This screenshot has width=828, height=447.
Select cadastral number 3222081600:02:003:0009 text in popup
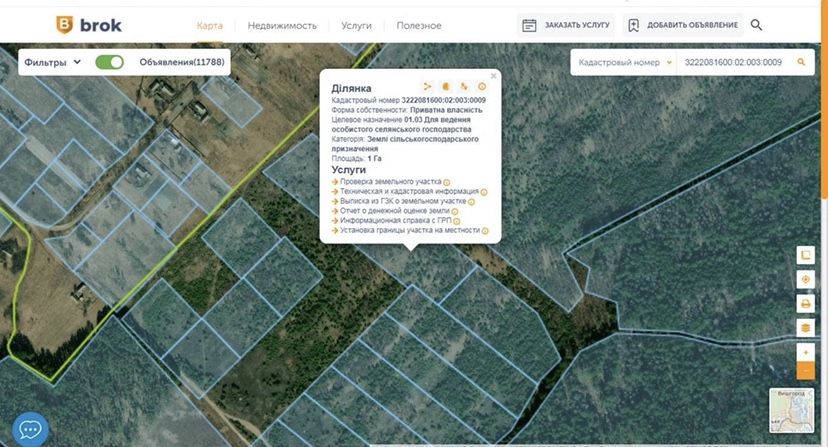(444, 100)
